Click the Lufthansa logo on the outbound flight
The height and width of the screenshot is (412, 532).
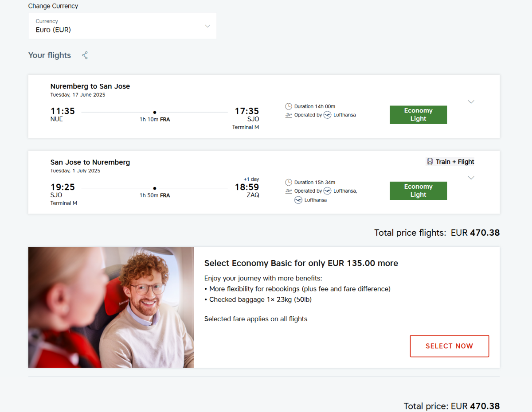pyautogui.click(x=328, y=115)
